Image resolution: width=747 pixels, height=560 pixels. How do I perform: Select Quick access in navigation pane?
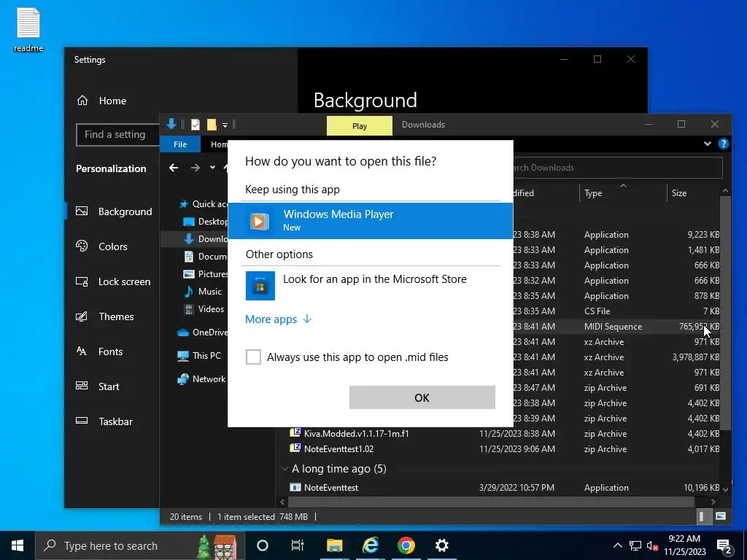pos(203,204)
